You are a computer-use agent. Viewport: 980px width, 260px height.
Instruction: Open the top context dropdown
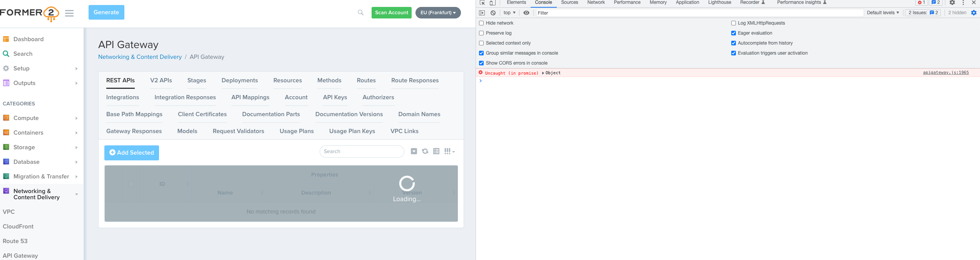[x=509, y=13]
